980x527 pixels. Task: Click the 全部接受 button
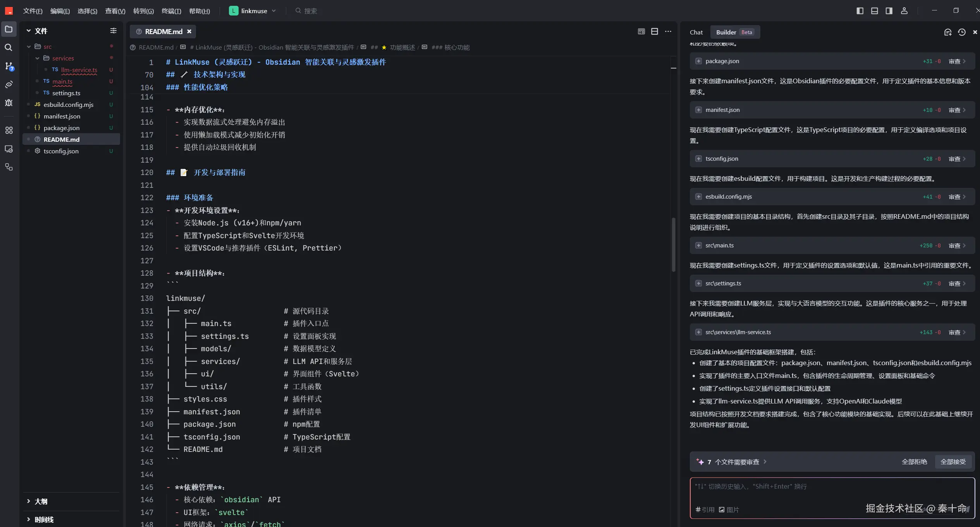click(953, 462)
